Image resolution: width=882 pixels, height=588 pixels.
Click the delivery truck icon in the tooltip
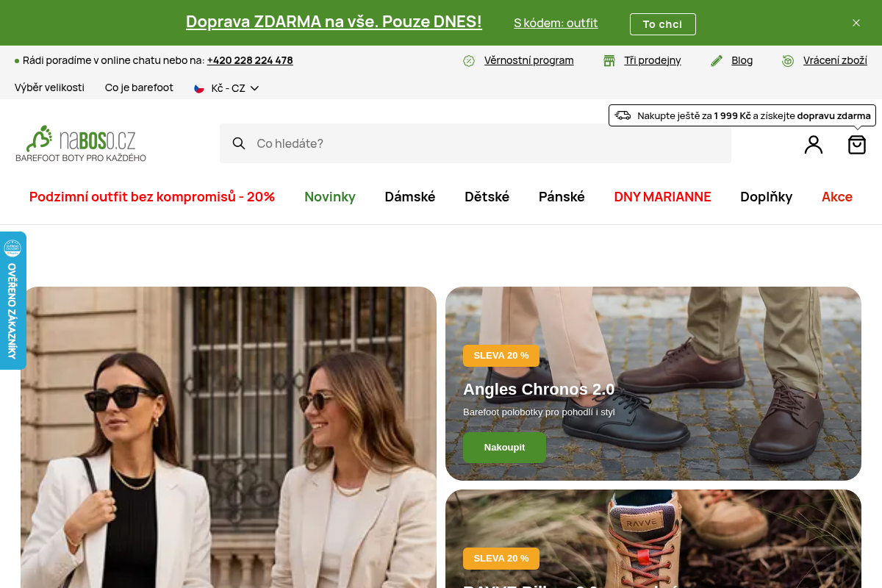coord(623,115)
